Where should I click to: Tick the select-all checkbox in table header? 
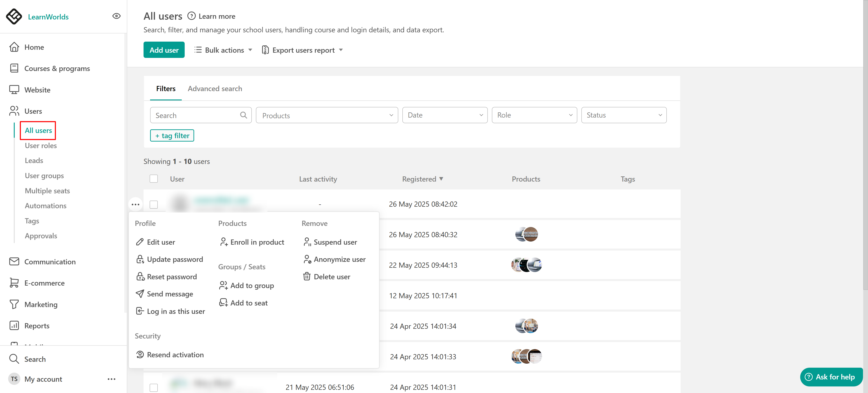154,179
